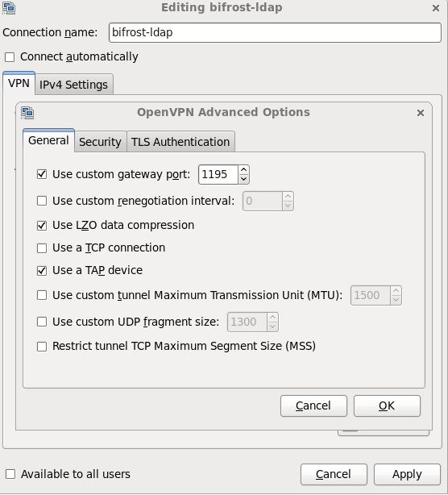Screen dimensions: 448x495
Task: Enable custom tunnel MTU checkbox
Action: (42, 295)
